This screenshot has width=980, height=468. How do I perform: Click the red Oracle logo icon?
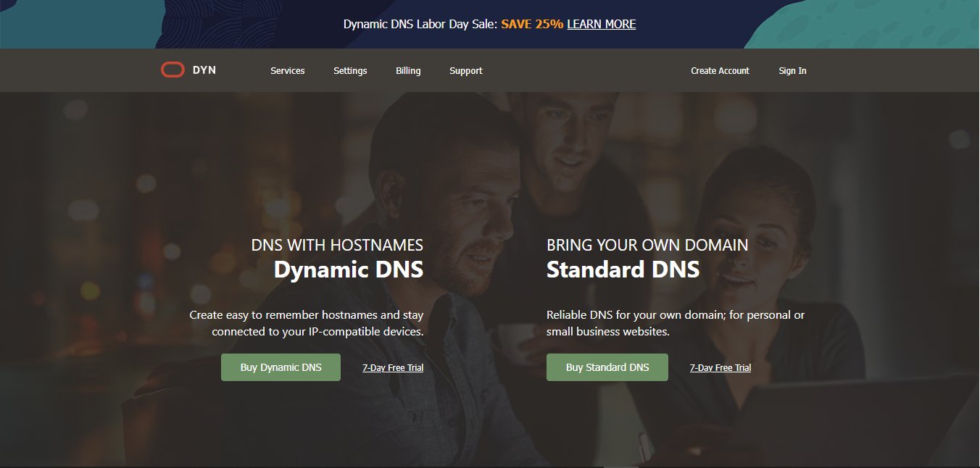[173, 70]
